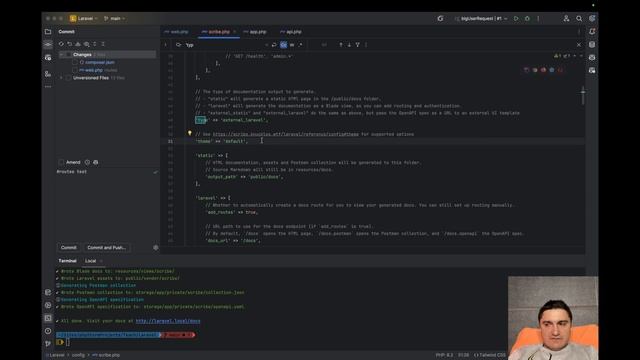
Task: Open the Terminal tool window icon in left strip
Action: point(48,318)
